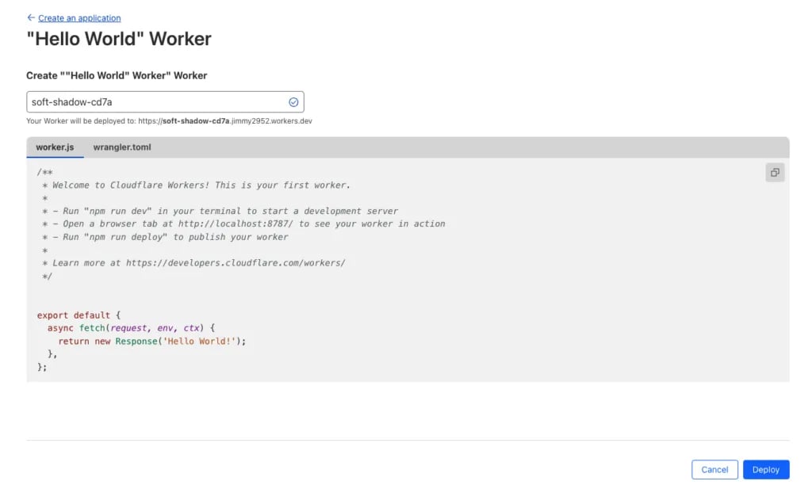Click the 'npm run dev' comment line
Screen dimensions: 812x504
(x=220, y=211)
